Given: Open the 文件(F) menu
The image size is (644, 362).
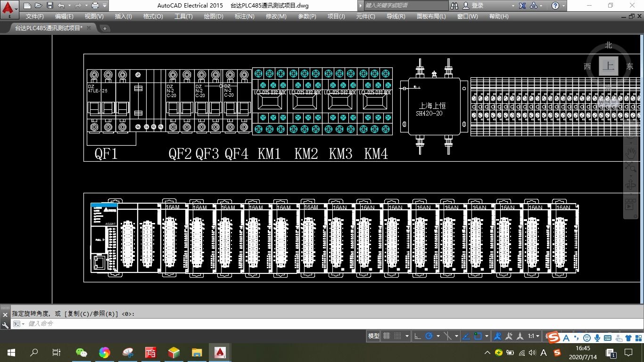Looking at the screenshot, I should click(35, 16).
